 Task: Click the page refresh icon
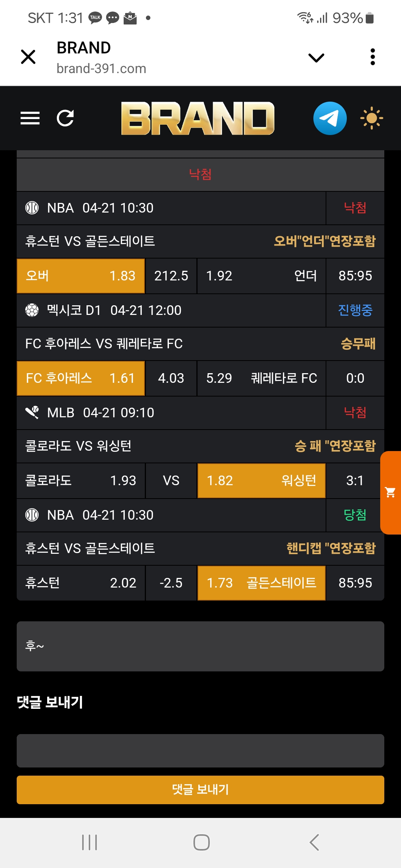tap(65, 118)
